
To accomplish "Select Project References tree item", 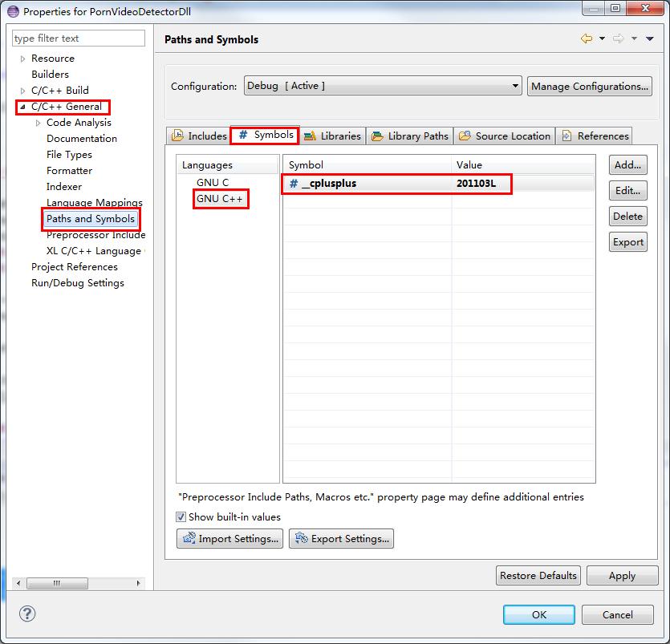I will 75,267.
